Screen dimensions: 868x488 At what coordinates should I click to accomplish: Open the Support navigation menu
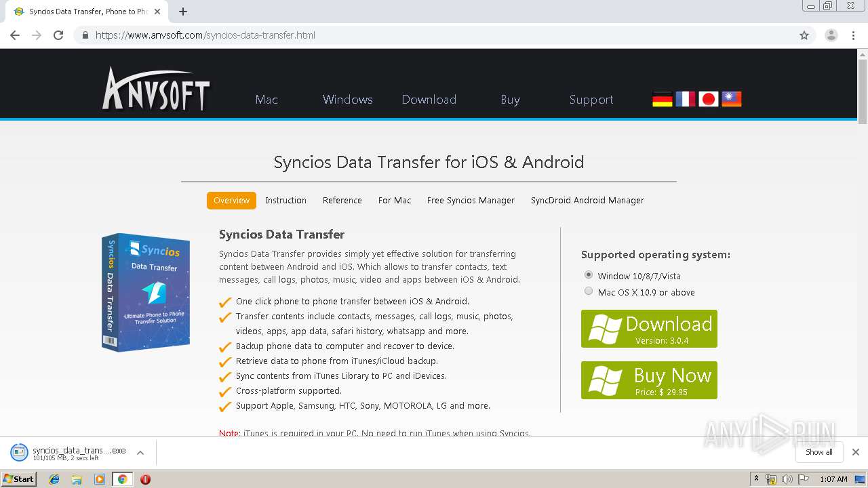591,100
